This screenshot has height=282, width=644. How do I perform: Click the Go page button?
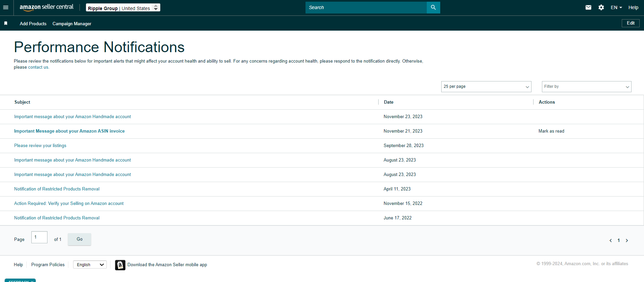click(x=79, y=239)
